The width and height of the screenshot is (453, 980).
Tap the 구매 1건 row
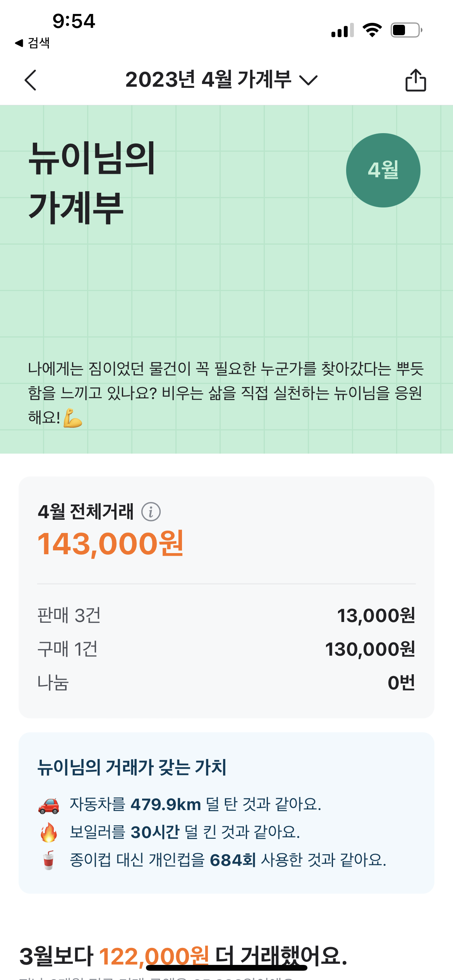[226, 649]
